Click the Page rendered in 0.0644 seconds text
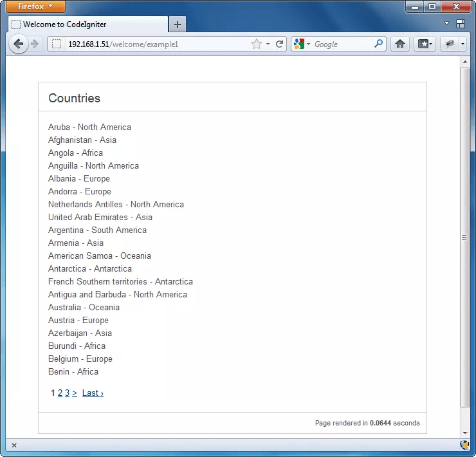476x457 pixels. click(x=367, y=423)
